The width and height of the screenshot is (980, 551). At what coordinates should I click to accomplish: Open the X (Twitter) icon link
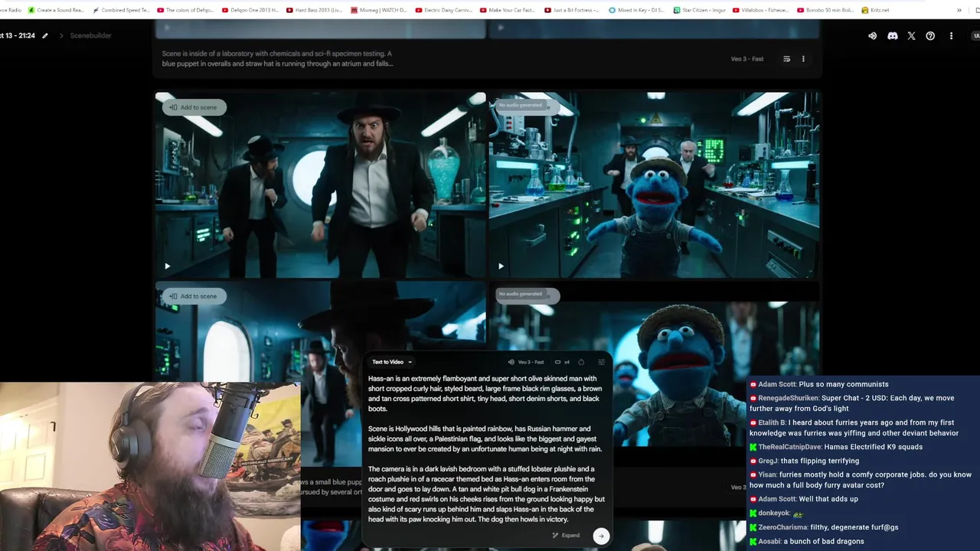click(x=911, y=36)
